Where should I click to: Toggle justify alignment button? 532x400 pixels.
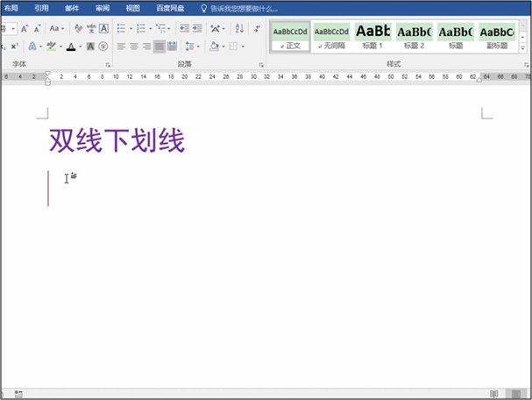pyautogui.click(x=160, y=46)
